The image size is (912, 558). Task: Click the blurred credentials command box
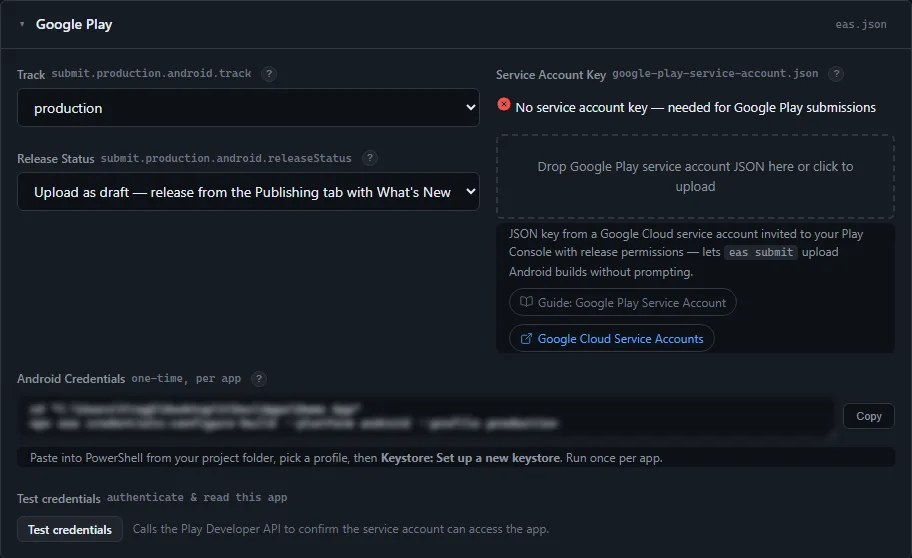[428, 417]
